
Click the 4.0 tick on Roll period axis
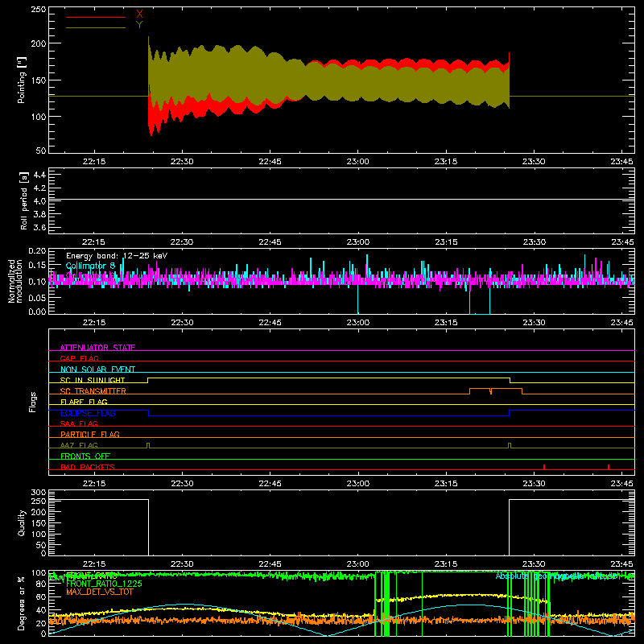39,201
